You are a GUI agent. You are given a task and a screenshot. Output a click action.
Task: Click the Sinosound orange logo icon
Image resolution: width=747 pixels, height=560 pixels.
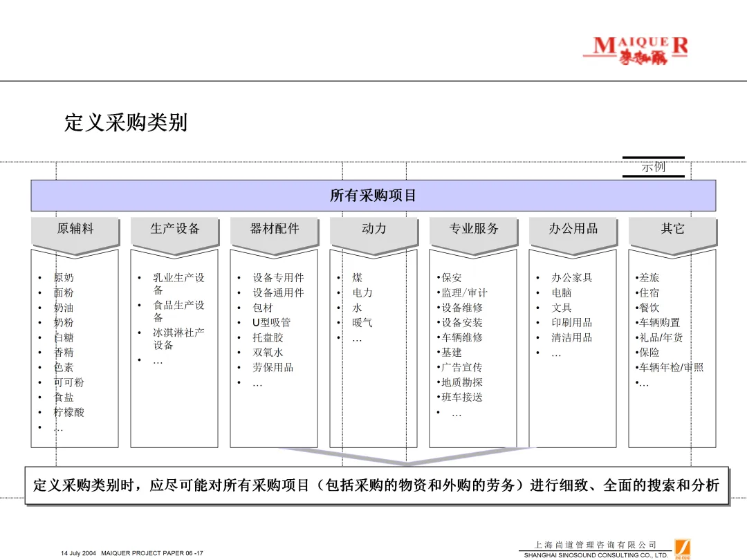[682, 549]
